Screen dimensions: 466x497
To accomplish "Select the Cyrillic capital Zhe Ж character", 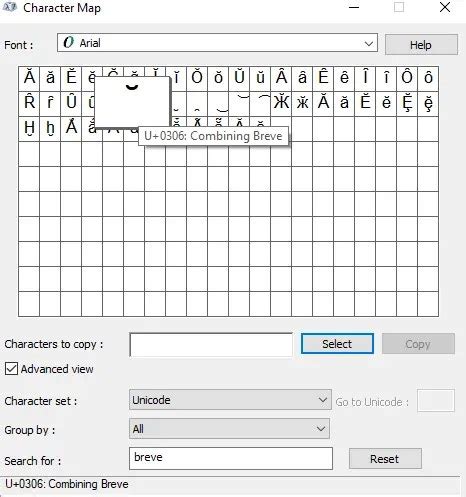I will [x=281, y=102].
